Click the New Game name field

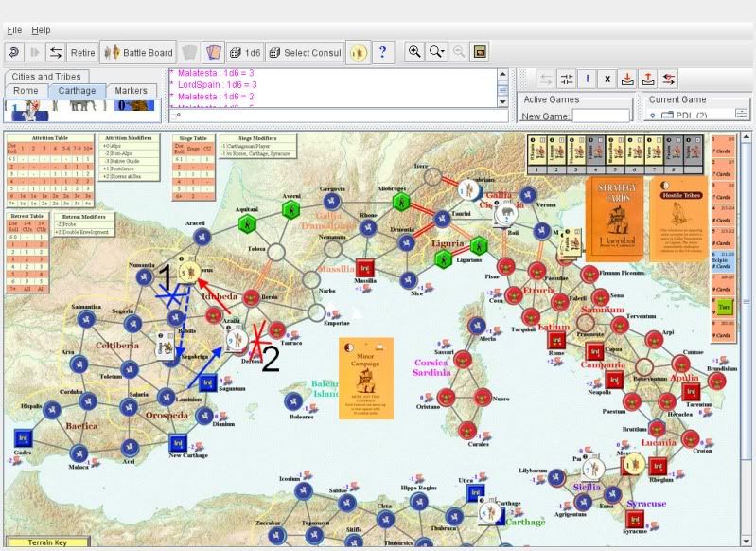tap(601, 116)
